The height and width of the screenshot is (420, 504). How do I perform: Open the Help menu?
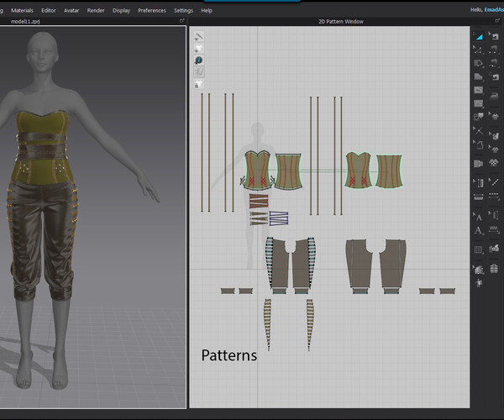point(207,11)
